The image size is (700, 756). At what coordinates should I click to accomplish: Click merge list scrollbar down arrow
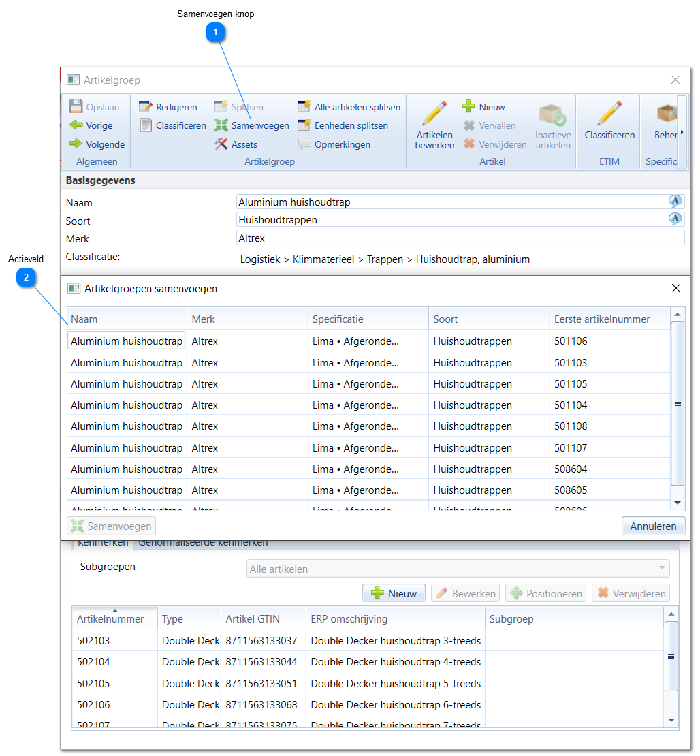tap(678, 503)
